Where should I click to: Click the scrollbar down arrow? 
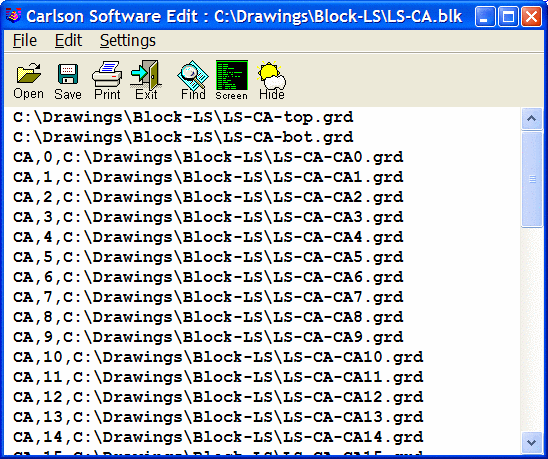(532, 443)
